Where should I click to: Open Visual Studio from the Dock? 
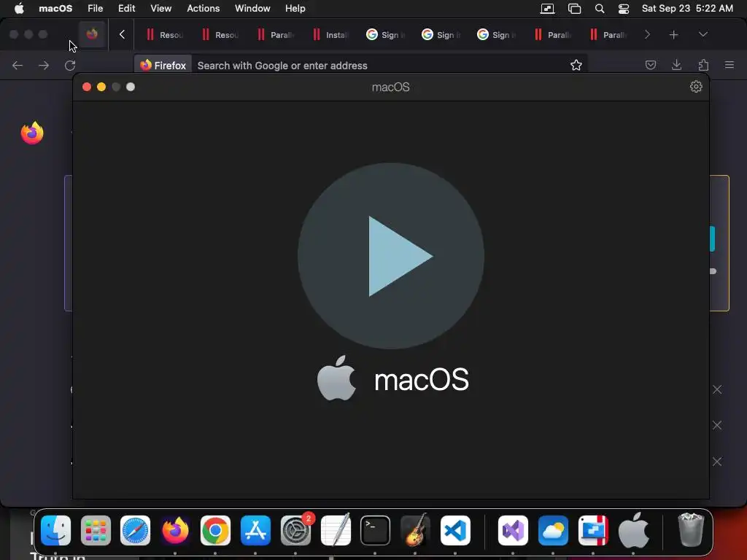513,530
